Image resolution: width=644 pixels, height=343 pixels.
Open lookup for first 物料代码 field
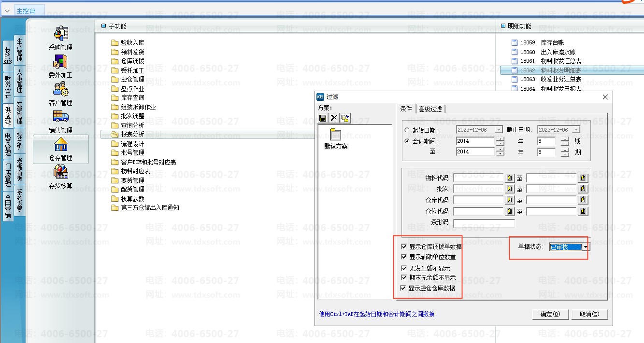pyautogui.click(x=510, y=178)
